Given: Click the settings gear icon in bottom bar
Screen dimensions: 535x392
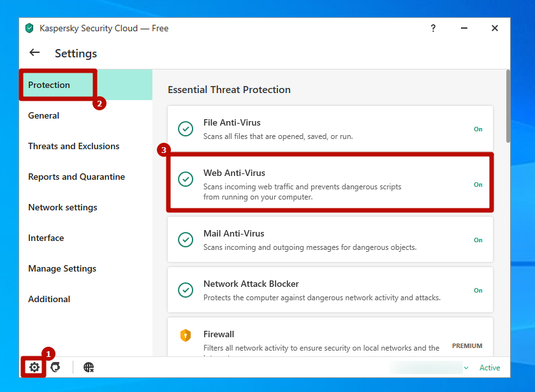Looking at the screenshot, I should (x=34, y=367).
